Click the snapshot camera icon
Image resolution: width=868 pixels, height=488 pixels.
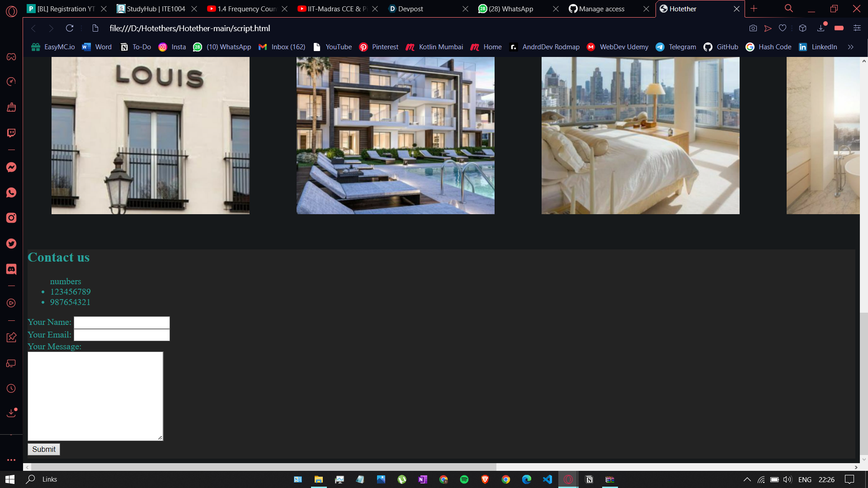pyautogui.click(x=753, y=28)
